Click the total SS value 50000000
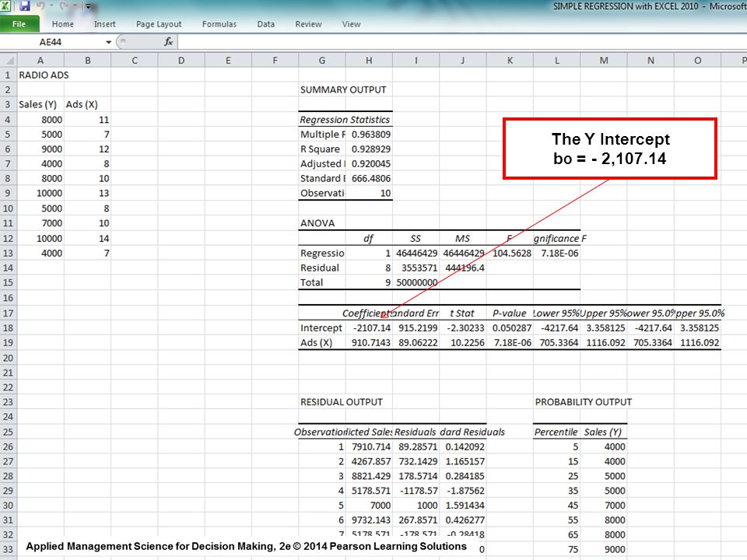This screenshot has width=747, height=560. pyautogui.click(x=416, y=283)
